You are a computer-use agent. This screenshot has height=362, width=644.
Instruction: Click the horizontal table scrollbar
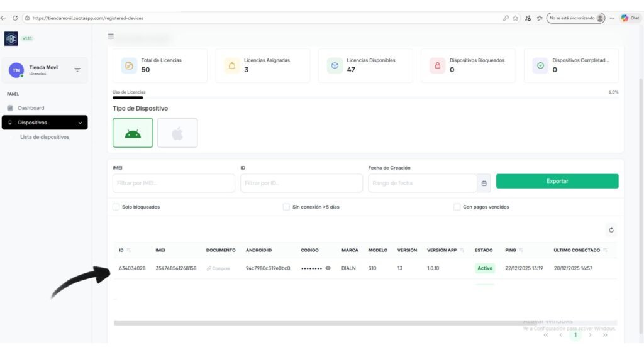click(x=314, y=323)
